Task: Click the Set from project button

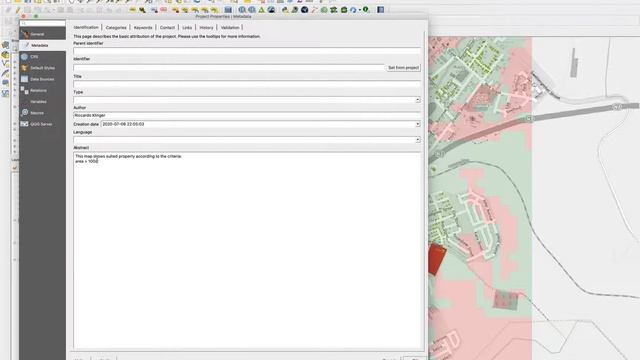Action: click(403, 67)
